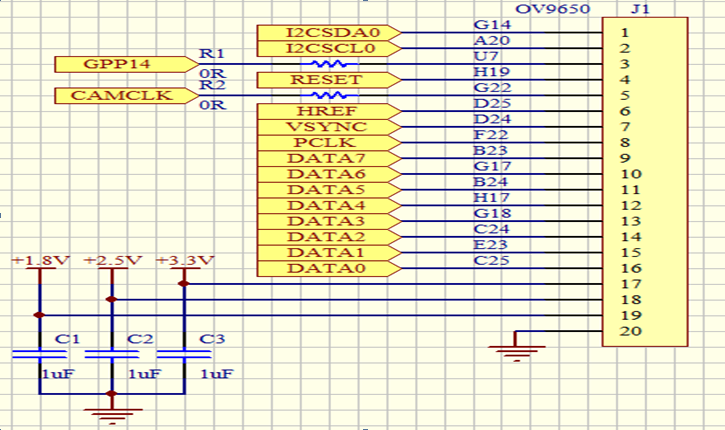This screenshot has height=430, width=725.
Task: Select the HREF port
Action: click(329, 111)
